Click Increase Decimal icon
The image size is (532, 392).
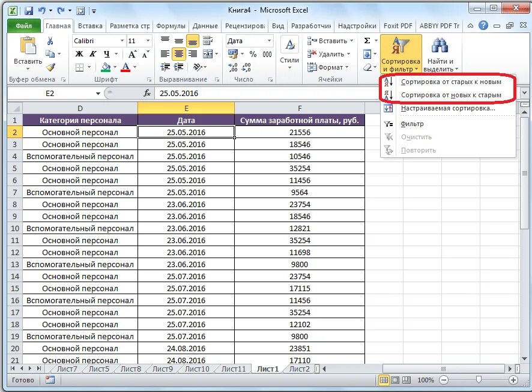pos(233,67)
